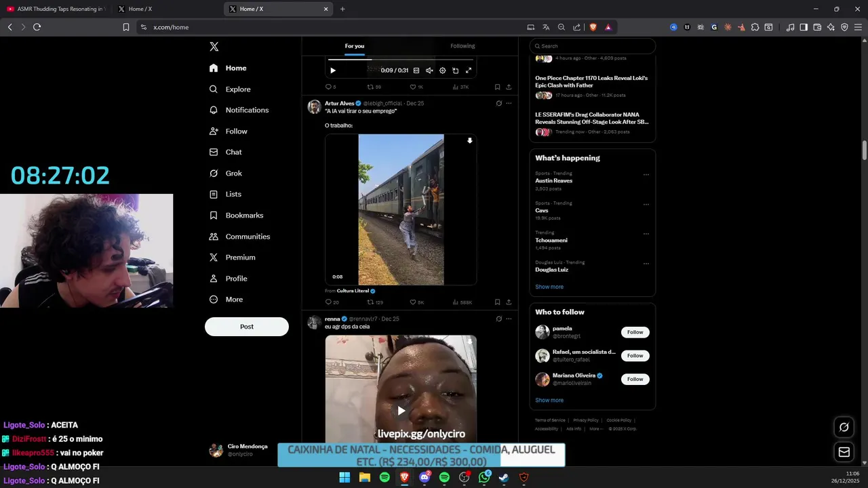This screenshot has height=488, width=868.
Task: Follow Rafael, um socialista
Action: pos(635,356)
